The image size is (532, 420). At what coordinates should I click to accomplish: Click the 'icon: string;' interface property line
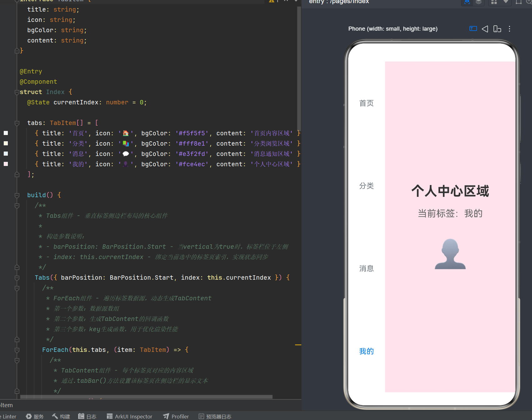[51, 20]
